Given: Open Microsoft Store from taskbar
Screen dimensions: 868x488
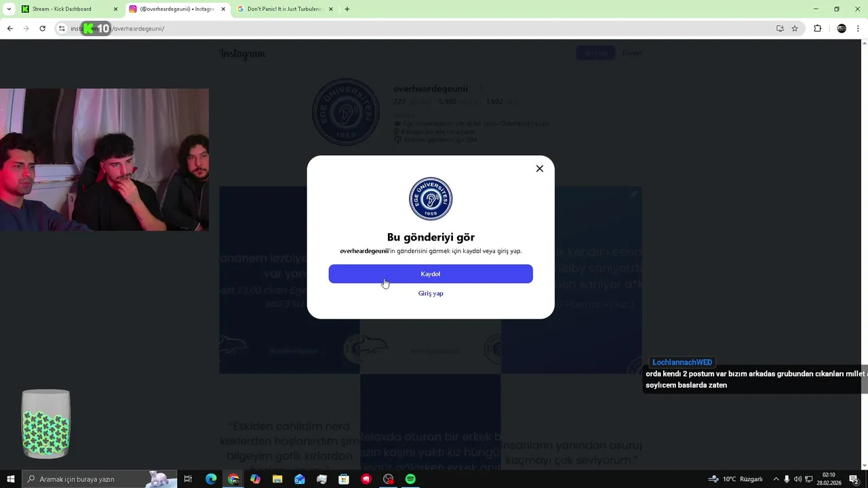Looking at the screenshot, I should [344, 479].
